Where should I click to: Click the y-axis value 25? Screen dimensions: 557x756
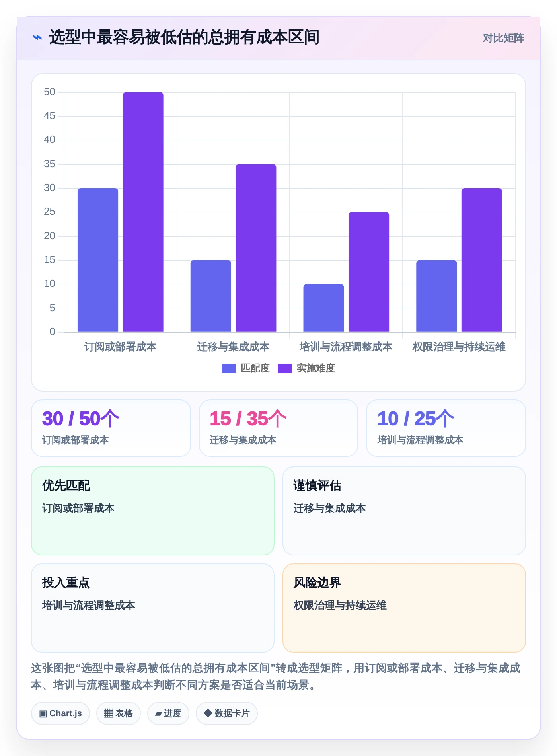click(x=49, y=212)
